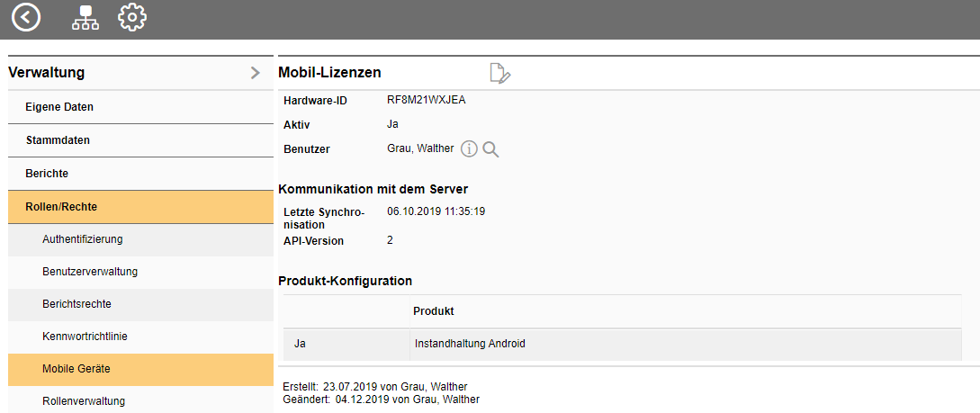Image resolution: width=980 pixels, height=413 pixels.
Task: Select the Instandhaltung Android product row
Action: [470, 344]
